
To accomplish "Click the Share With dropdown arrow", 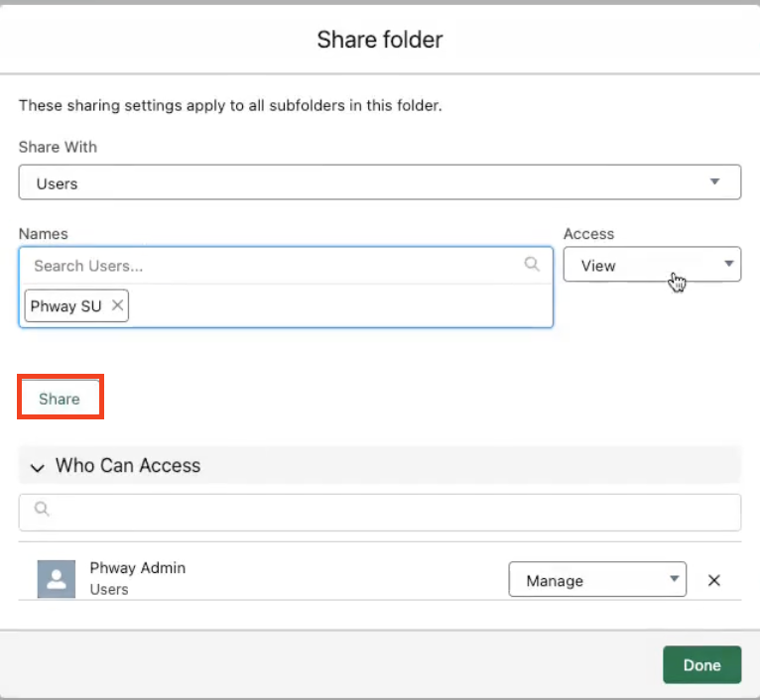I will [714, 182].
